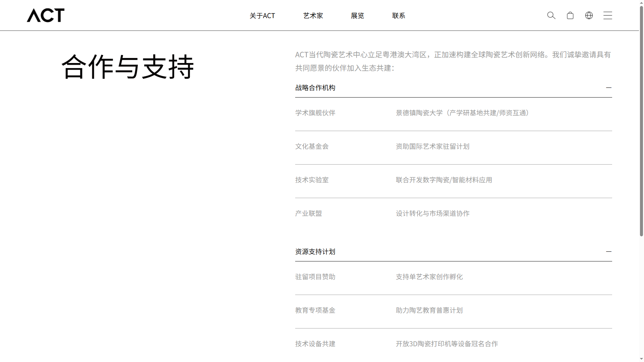644x362 pixels.
Task: Collapse the 资源支持计划 section via minus icon
Action: point(609,251)
